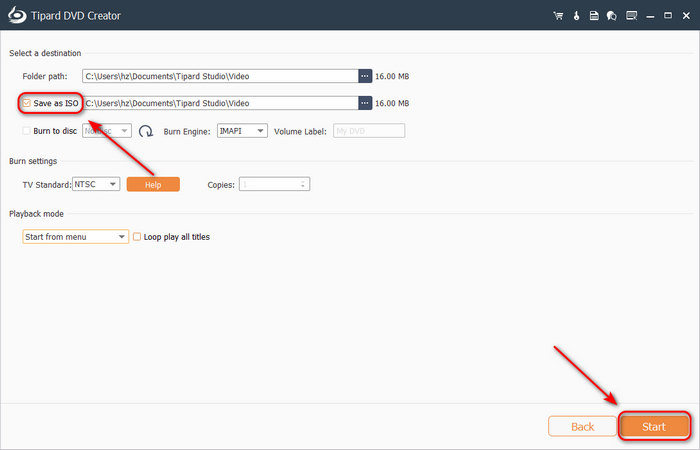The height and width of the screenshot is (450, 700).
Task: Browse for the ISO save location
Action: pos(365,103)
